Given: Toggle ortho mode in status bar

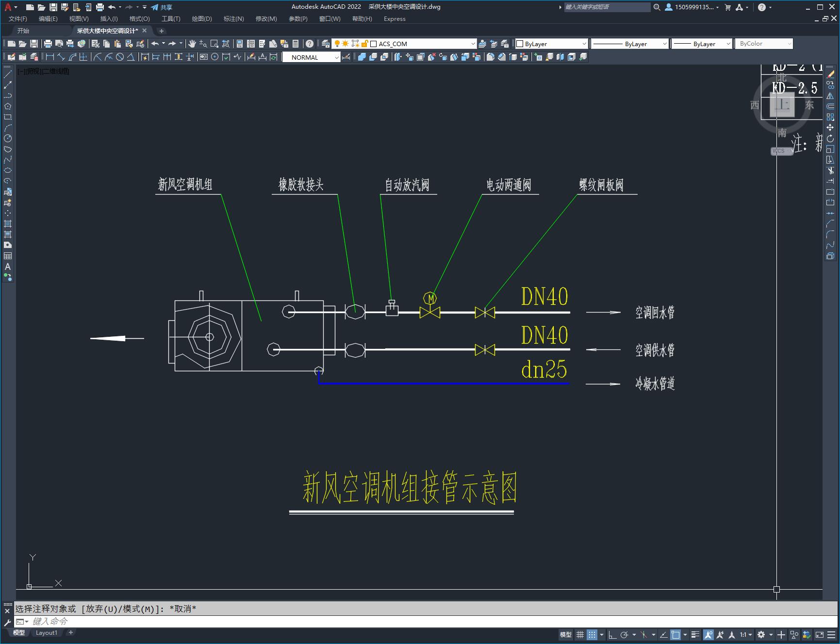Looking at the screenshot, I should coord(612,634).
